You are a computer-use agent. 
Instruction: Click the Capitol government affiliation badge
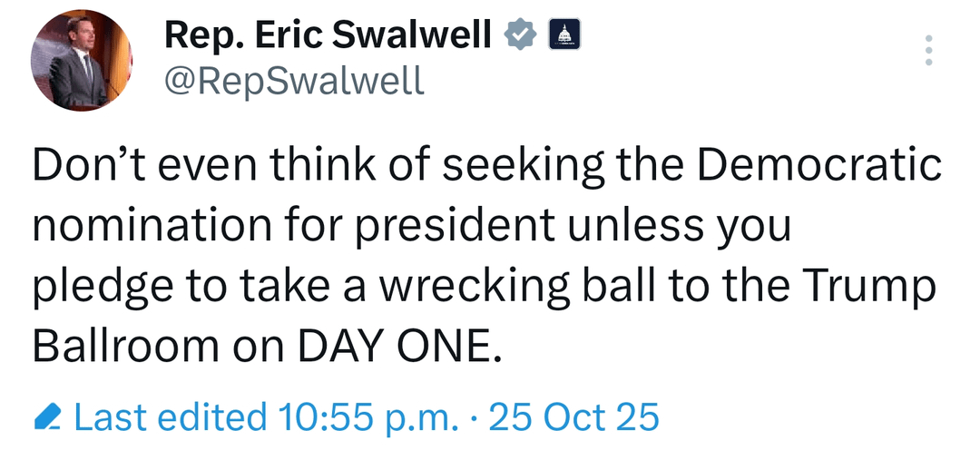click(x=564, y=35)
